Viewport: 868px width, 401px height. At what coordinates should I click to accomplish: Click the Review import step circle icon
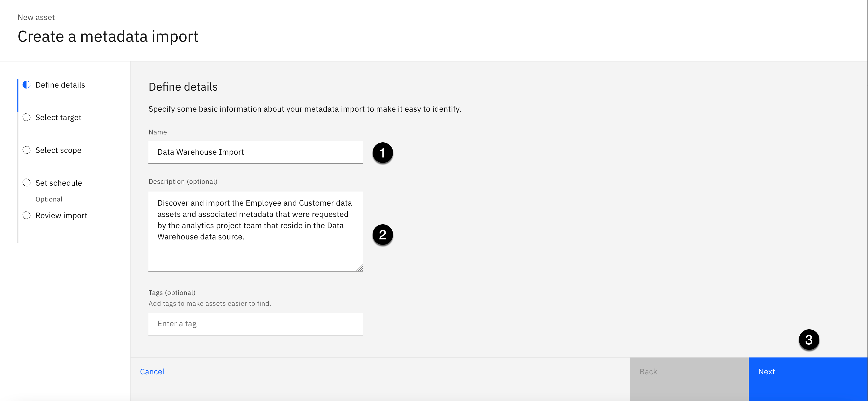point(26,215)
